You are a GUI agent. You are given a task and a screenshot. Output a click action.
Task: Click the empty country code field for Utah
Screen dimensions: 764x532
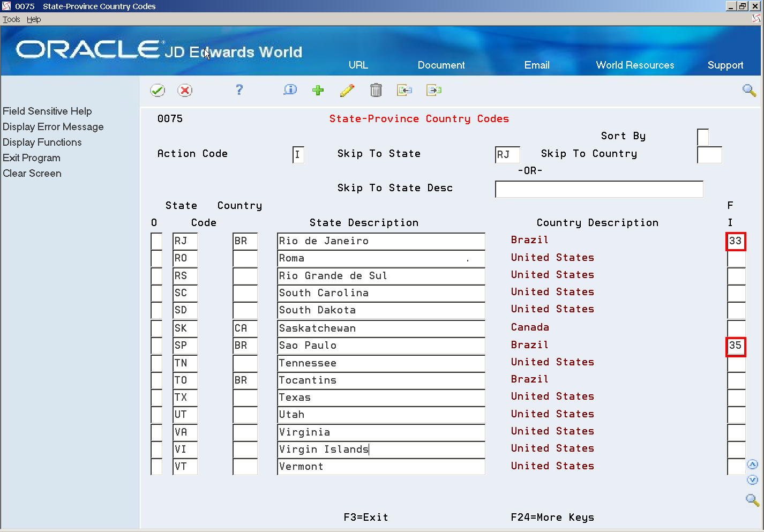point(245,415)
